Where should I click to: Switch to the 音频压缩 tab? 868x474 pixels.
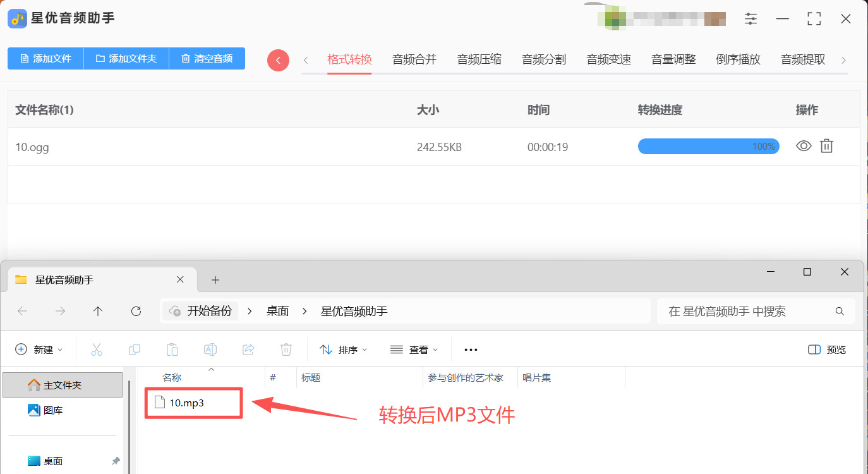point(479,60)
